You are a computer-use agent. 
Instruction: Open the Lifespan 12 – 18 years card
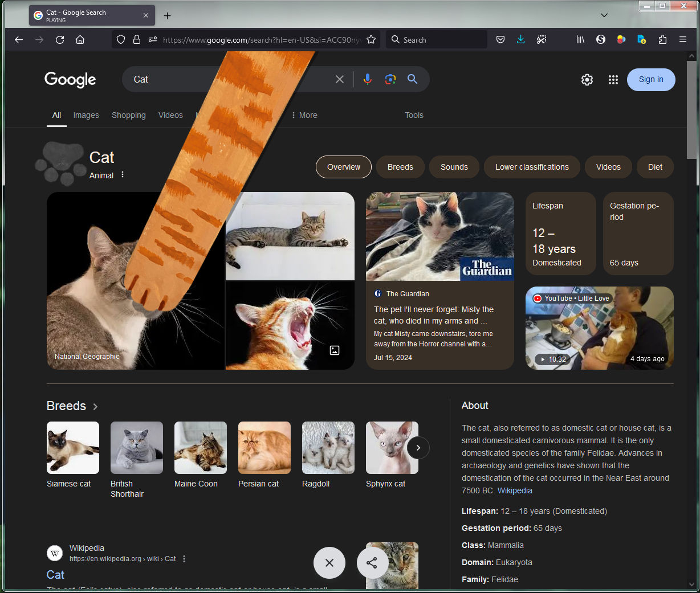[561, 234]
